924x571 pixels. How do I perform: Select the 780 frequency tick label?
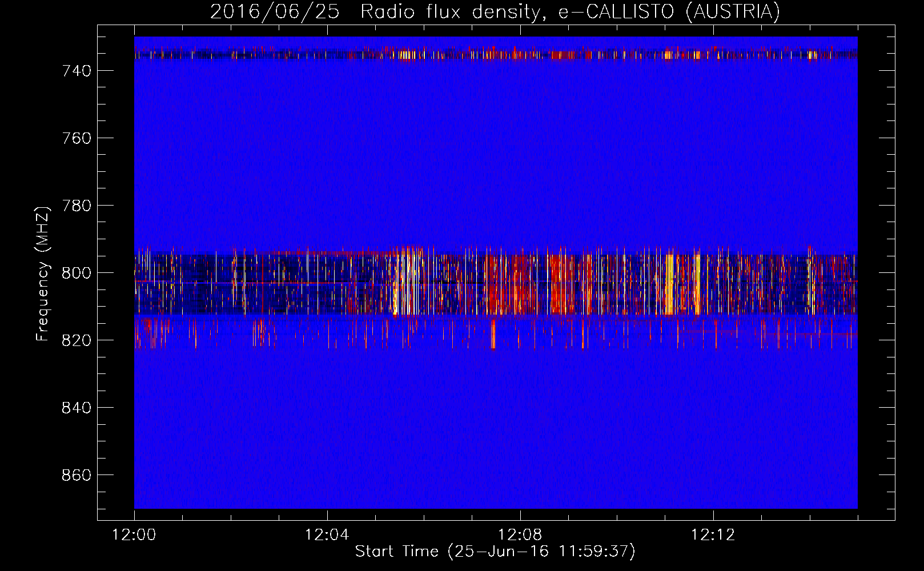(x=77, y=206)
